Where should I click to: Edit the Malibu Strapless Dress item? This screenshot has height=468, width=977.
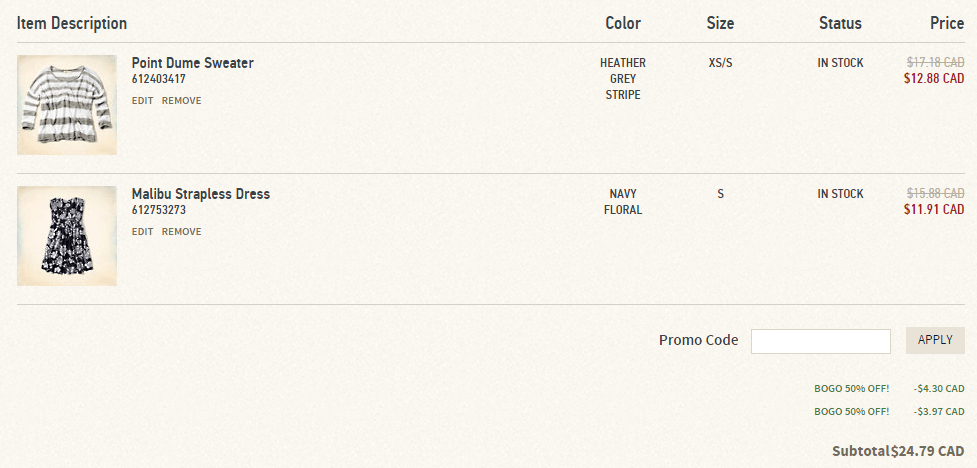point(142,231)
